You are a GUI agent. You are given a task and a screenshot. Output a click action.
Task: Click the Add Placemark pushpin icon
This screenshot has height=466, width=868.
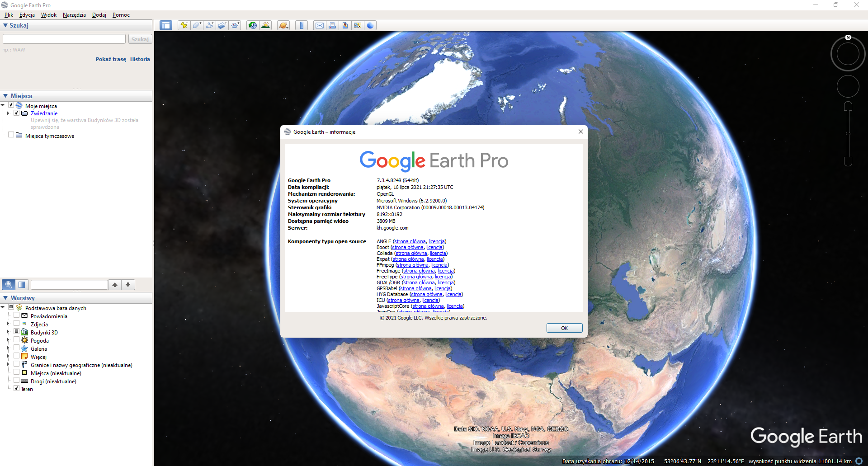[x=184, y=25]
